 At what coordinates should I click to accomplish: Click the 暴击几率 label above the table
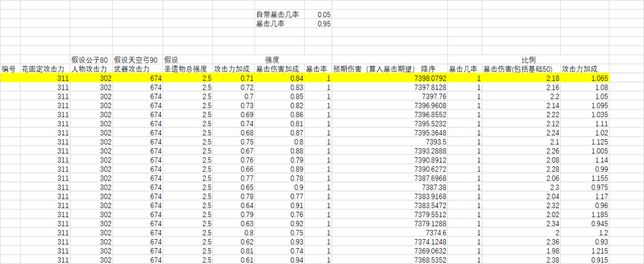click(x=280, y=24)
